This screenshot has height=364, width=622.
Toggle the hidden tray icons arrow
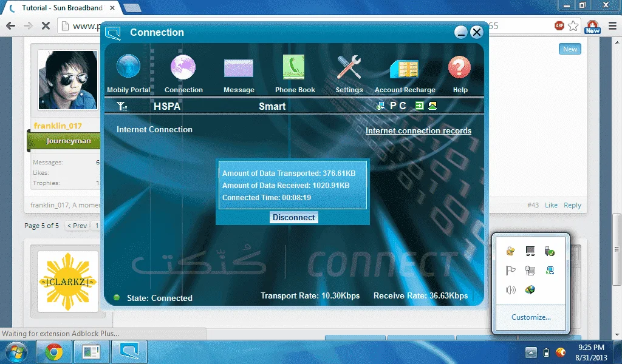click(531, 352)
